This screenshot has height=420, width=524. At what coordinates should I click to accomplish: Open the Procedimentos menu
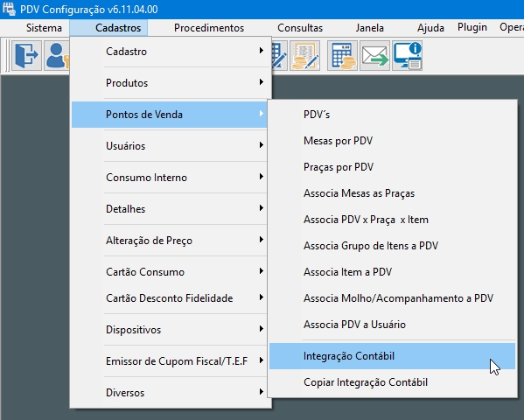coord(209,28)
